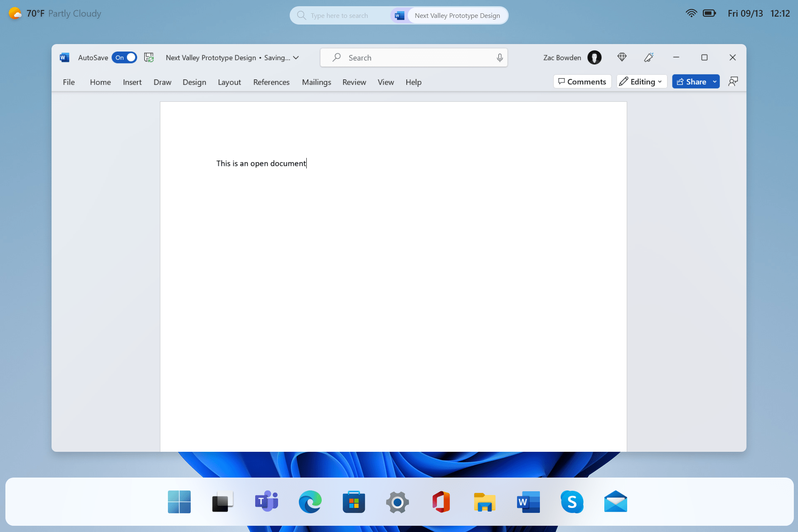Click the Designer diamond icon
The image size is (798, 532).
(x=621, y=57)
